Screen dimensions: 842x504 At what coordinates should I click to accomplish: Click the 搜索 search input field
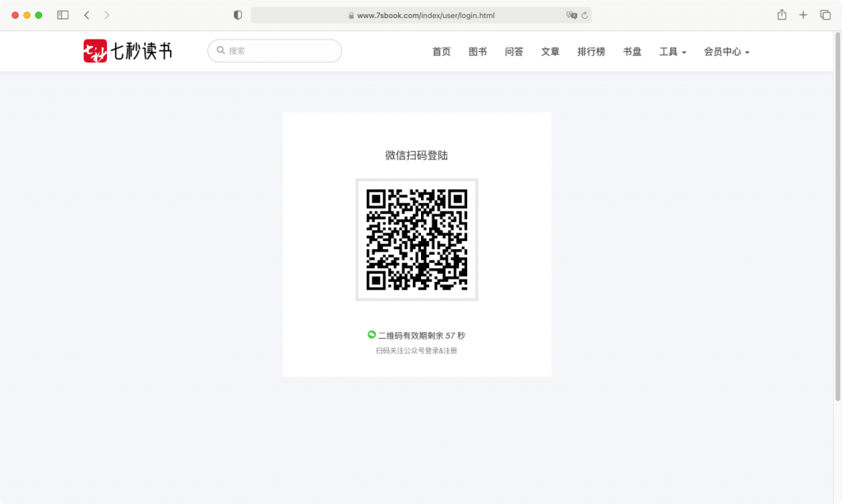pyautogui.click(x=275, y=50)
